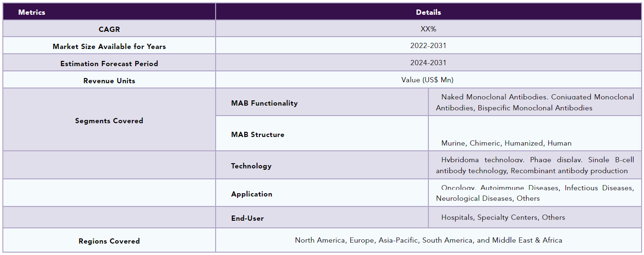Viewport: 644px width, 255px height.
Task: Click the 2024-2031 forecast value
Action: click(x=428, y=63)
